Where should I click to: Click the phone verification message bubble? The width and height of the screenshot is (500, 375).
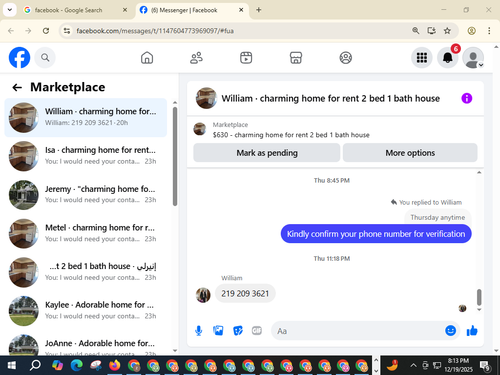(376, 234)
